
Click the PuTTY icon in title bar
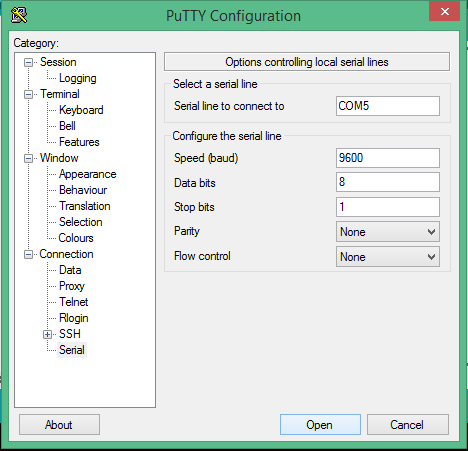point(19,15)
